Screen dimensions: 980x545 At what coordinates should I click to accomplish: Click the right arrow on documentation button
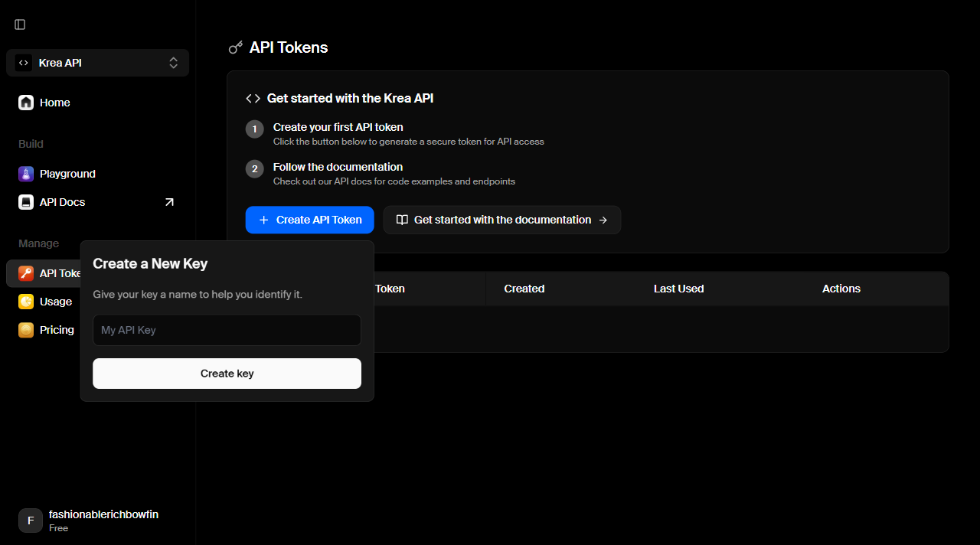(603, 220)
